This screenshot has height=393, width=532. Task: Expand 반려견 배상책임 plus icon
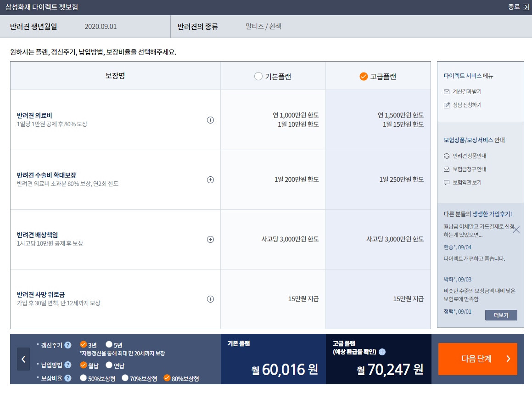pos(210,240)
